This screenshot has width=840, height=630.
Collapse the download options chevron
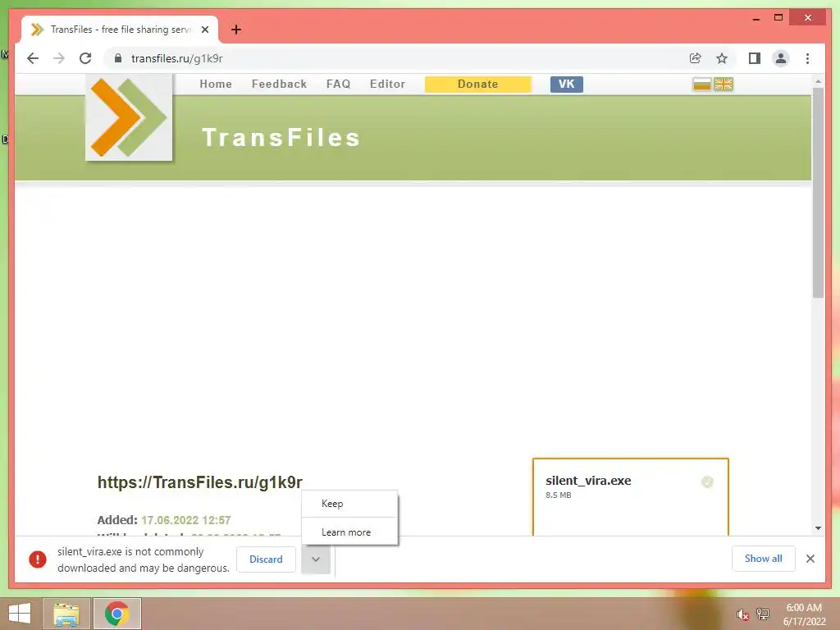point(316,559)
